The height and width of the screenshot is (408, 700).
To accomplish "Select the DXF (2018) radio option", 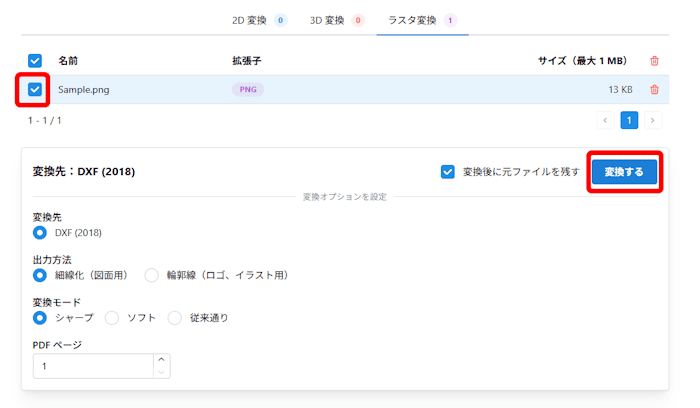I will point(40,233).
